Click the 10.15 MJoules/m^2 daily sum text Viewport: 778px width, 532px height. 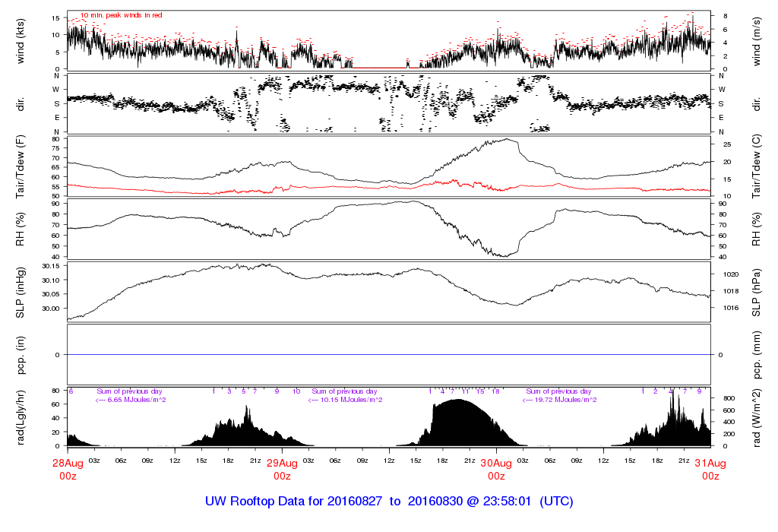346,400
